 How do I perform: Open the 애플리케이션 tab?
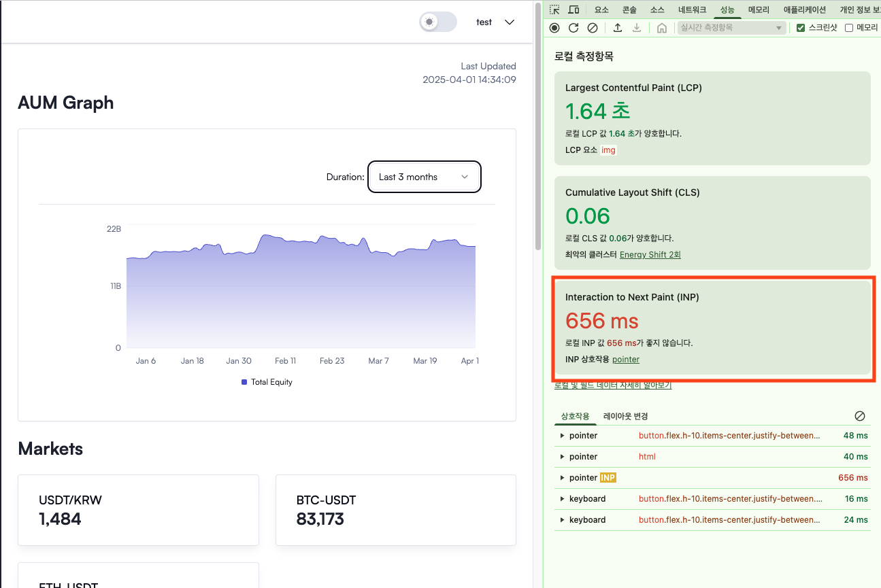click(805, 10)
